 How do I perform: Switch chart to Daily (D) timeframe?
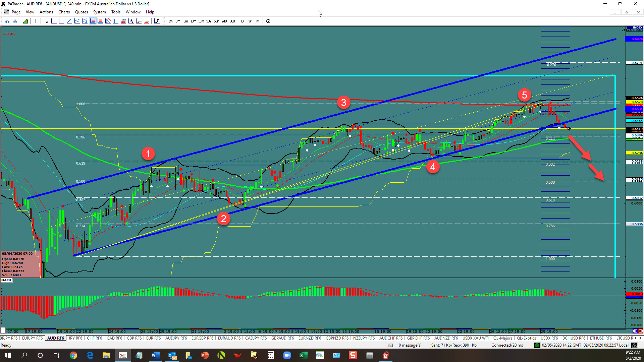pyautogui.click(x=242, y=21)
